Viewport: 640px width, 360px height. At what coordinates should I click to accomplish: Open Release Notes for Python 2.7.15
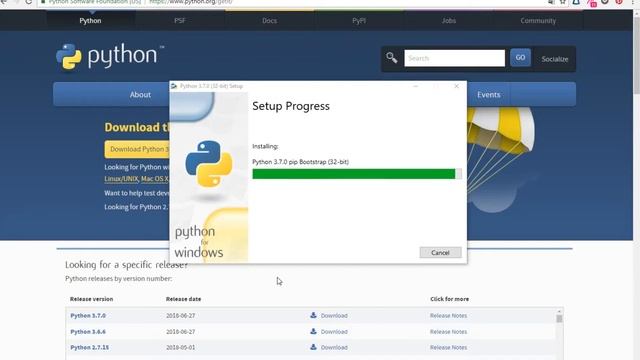click(x=448, y=347)
